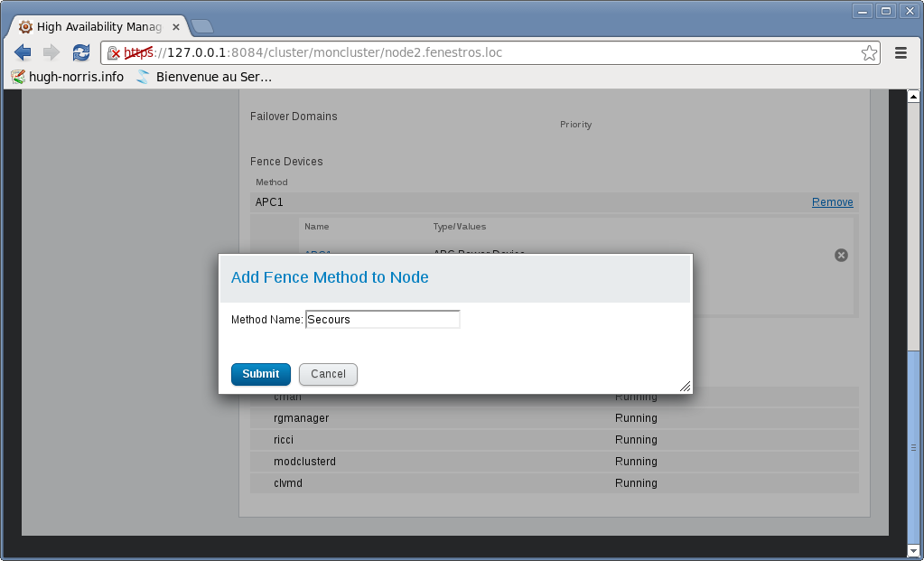Click the scrollbar down arrow
The width and height of the screenshot is (924, 561).
point(913,549)
